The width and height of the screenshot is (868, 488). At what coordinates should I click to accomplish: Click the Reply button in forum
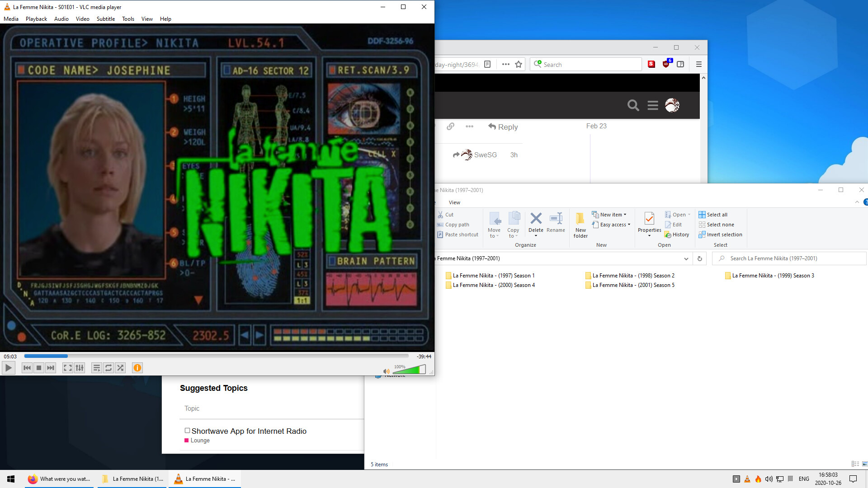pyautogui.click(x=503, y=127)
